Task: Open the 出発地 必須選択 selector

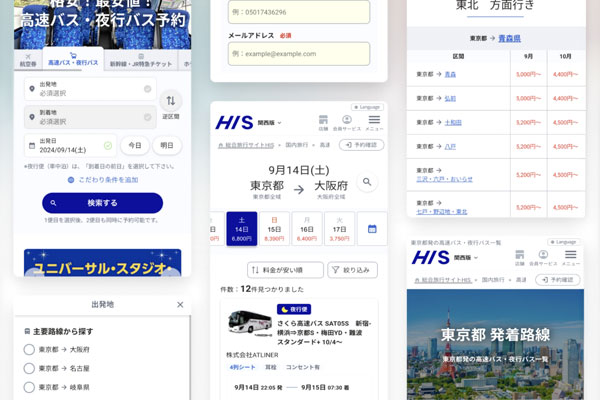Action: point(90,89)
